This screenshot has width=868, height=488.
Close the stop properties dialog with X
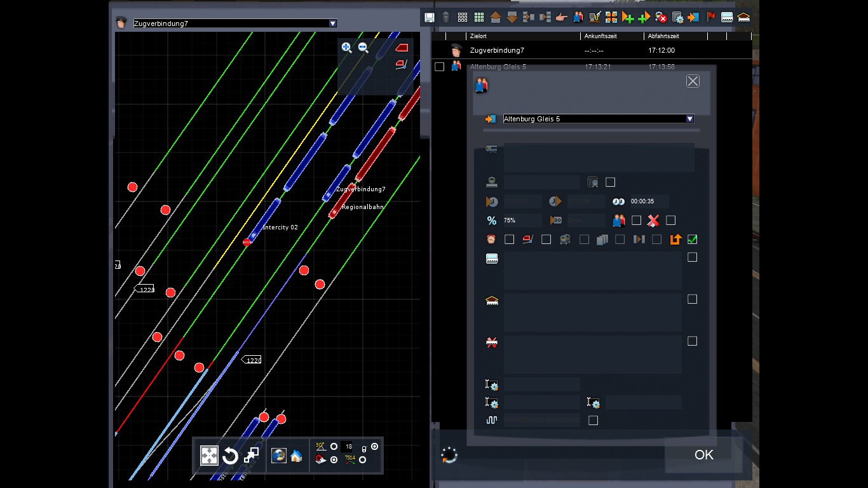tap(693, 81)
